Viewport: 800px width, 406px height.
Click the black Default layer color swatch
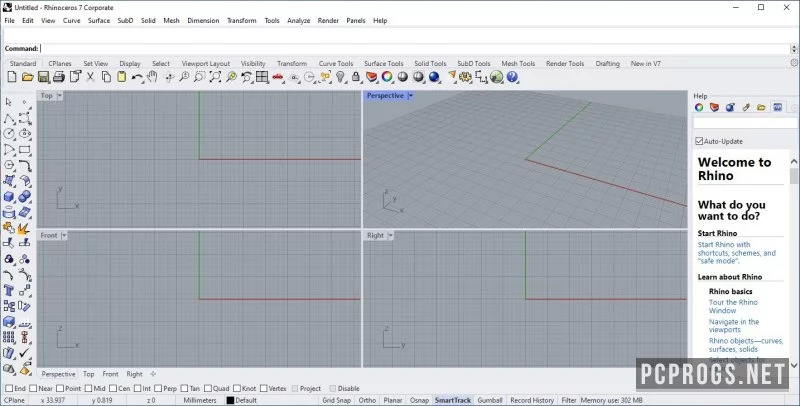[x=230, y=400]
